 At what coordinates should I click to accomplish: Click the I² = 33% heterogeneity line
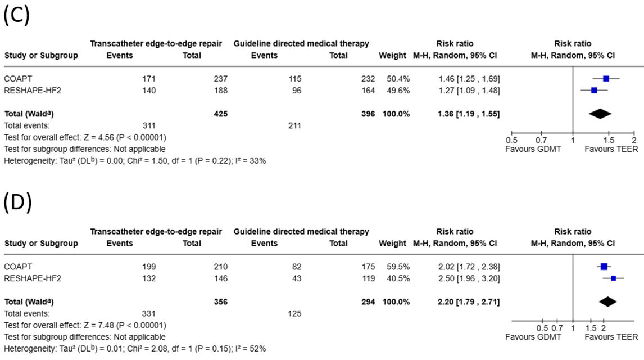click(135, 161)
